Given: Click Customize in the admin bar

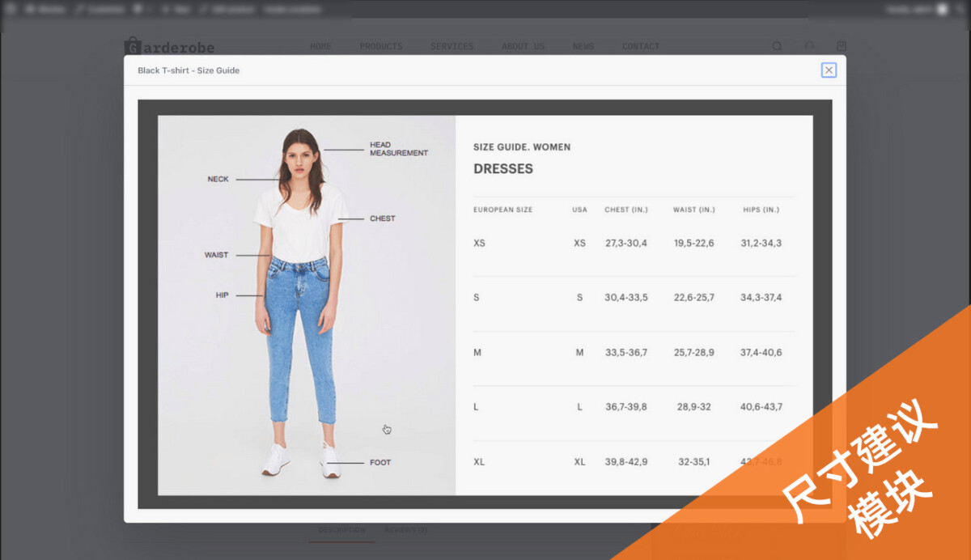Looking at the screenshot, I should pos(101,10).
